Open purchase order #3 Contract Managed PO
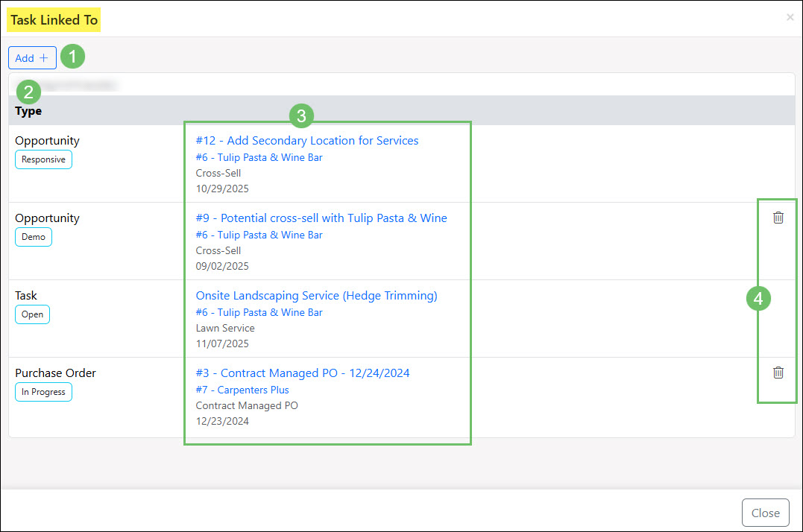The height and width of the screenshot is (532, 803). pos(303,373)
